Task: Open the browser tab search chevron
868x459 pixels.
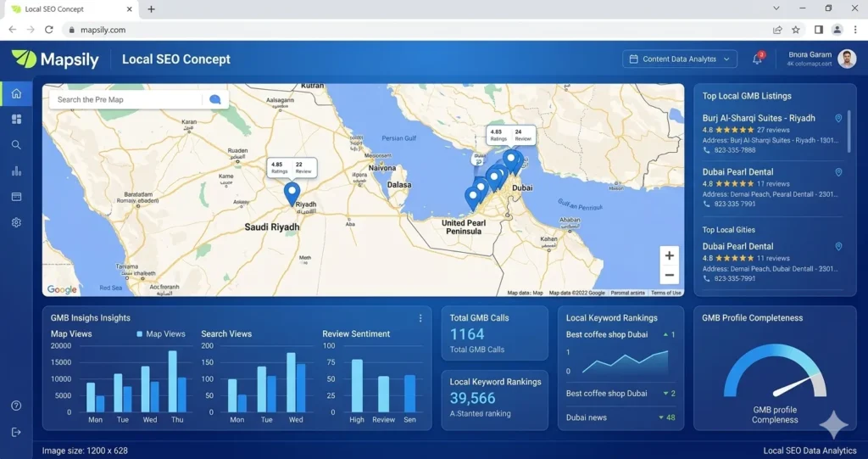Action: point(776,8)
